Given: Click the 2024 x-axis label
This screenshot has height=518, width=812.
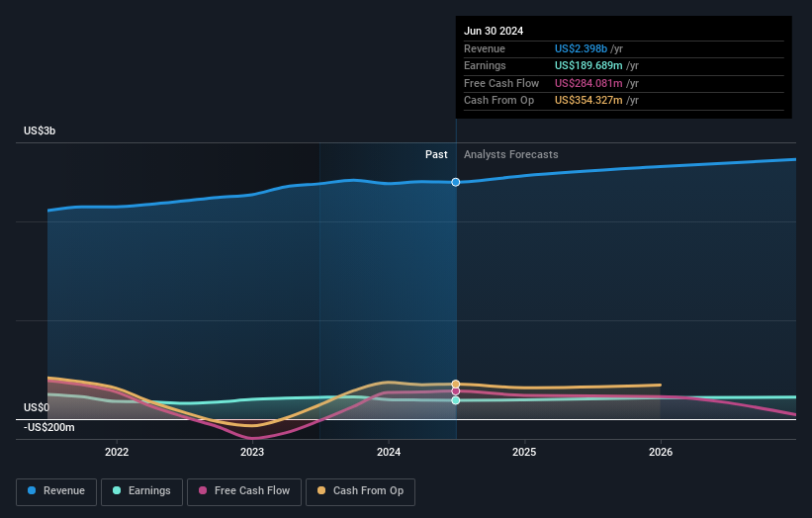Looking at the screenshot, I should click(x=389, y=452).
